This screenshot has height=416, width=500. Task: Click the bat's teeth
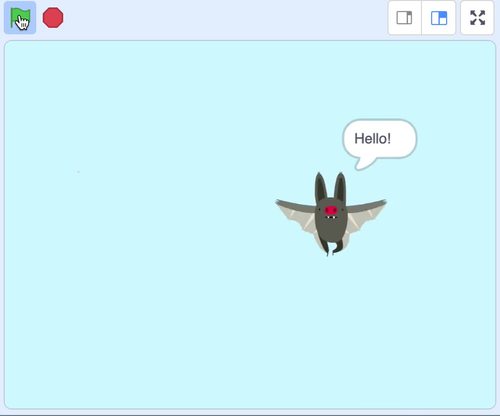(x=331, y=218)
